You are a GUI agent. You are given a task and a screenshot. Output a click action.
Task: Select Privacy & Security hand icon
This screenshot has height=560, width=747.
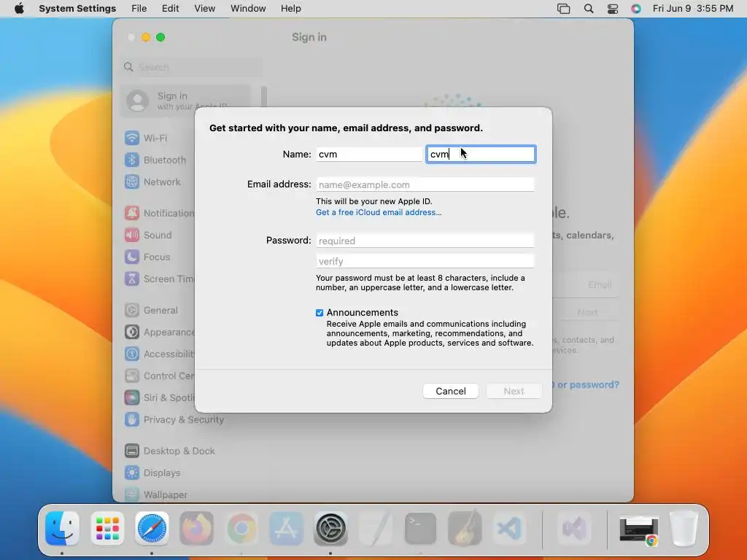coord(132,420)
